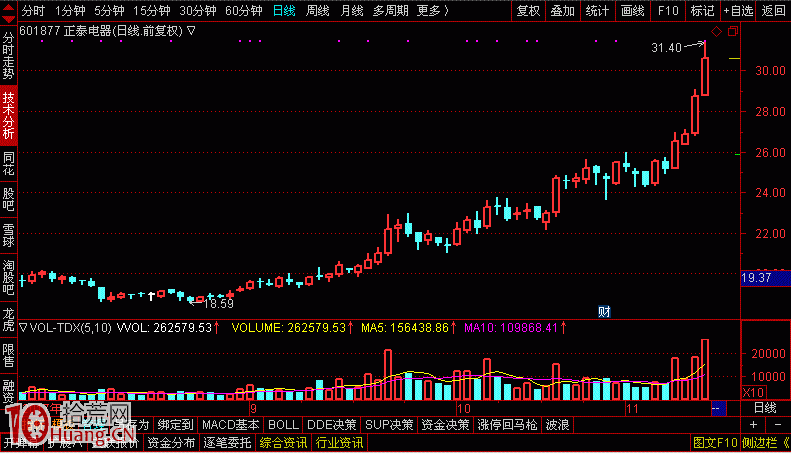Open the 多周期 multi-period view

[391, 11]
